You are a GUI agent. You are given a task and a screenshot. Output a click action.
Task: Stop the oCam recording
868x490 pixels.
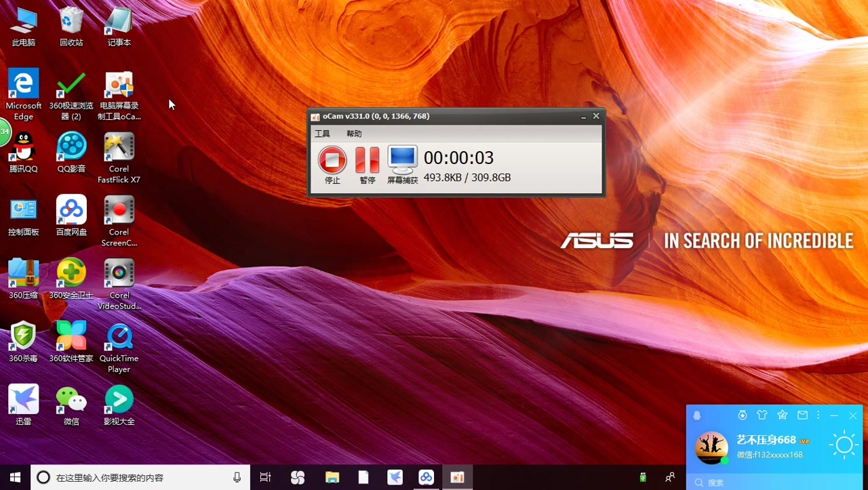[x=332, y=161]
